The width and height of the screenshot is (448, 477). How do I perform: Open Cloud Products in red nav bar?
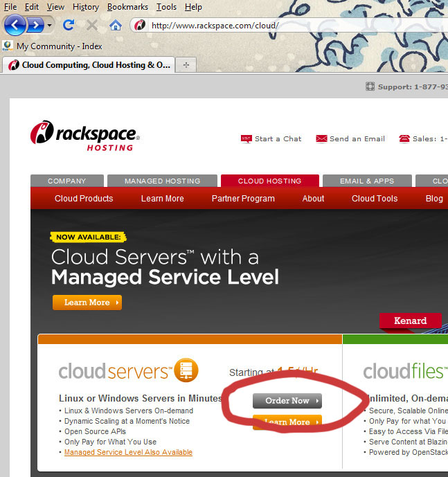tap(84, 198)
